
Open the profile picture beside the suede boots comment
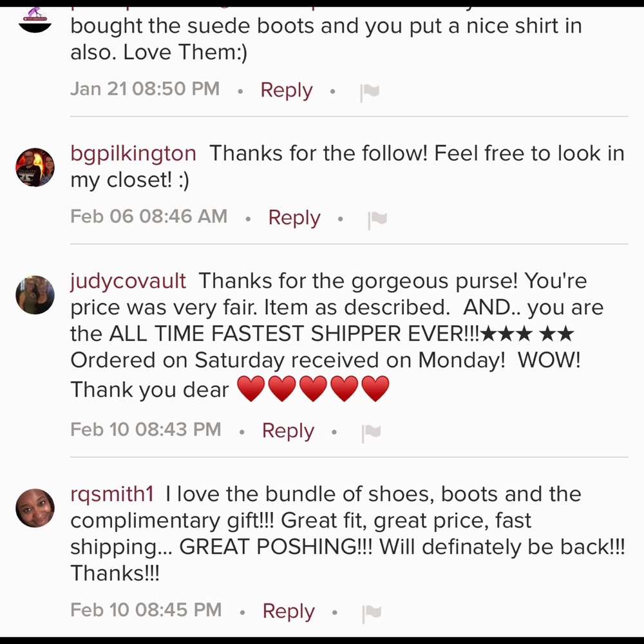tap(35, 19)
